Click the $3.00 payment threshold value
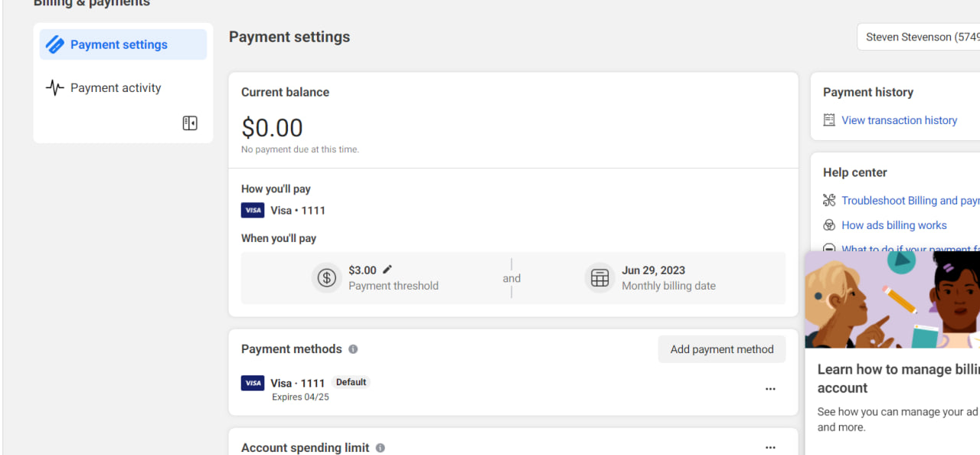Screen dimensions: 980x455 (362, 270)
